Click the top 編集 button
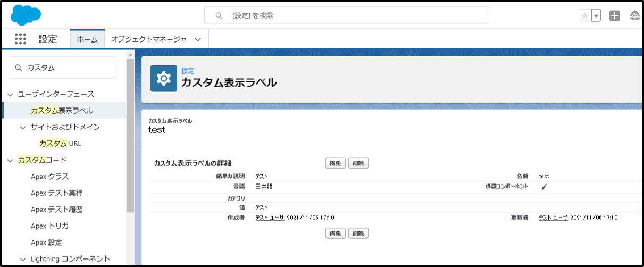 coord(336,163)
